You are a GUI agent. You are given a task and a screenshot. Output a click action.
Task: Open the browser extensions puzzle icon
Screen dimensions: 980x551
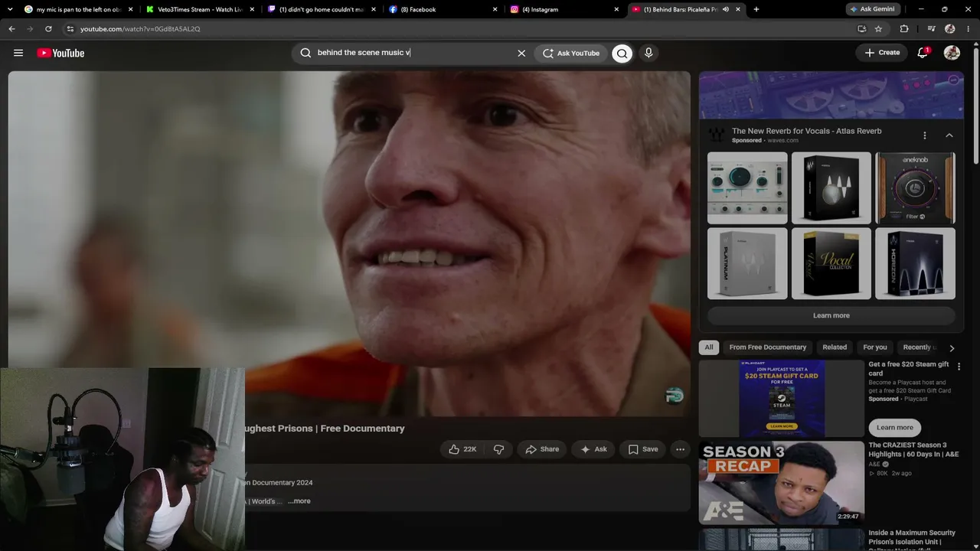pyautogui.click(x=904, y=29)
